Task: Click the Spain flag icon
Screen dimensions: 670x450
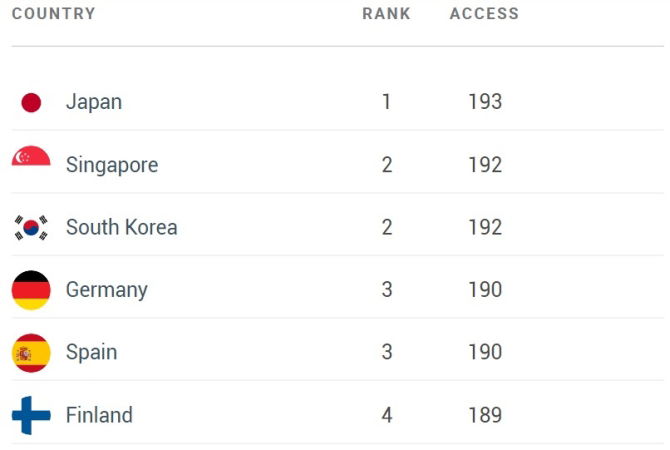Action: [31, 353]
